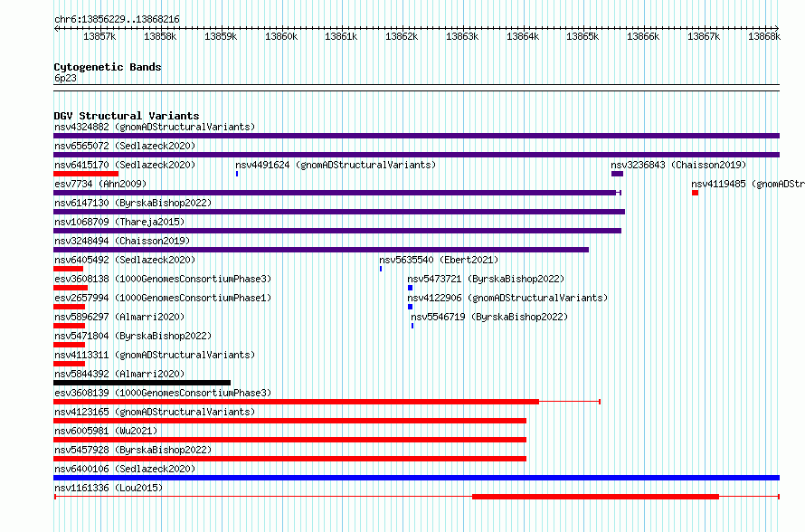
Task: Open the nsv6415170 Sedlazeck2020 variant label
Action: pyautogui.click(x=125, y=165)
